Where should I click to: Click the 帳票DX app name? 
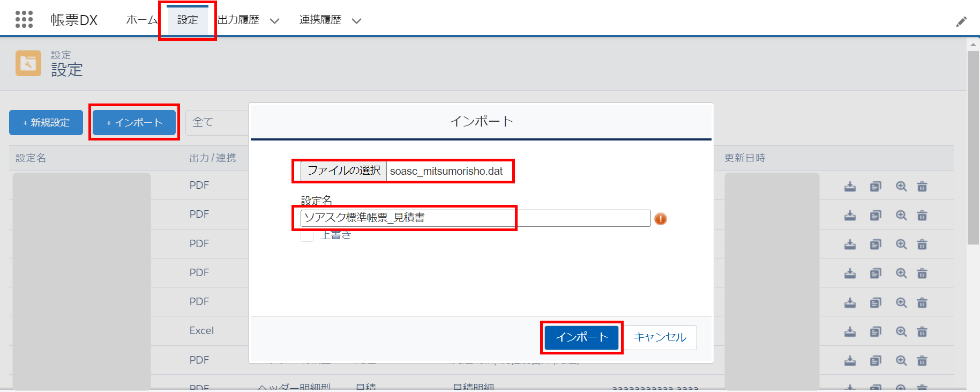coord(74,20)
